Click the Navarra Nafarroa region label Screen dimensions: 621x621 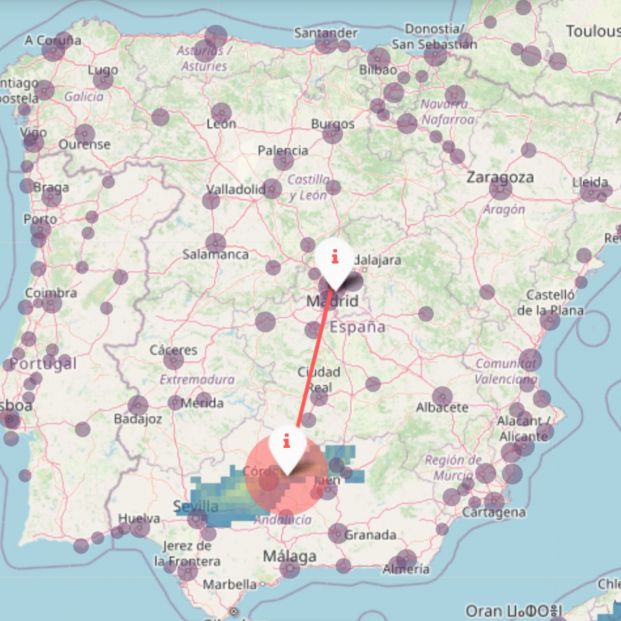click(x=447, y=111)
